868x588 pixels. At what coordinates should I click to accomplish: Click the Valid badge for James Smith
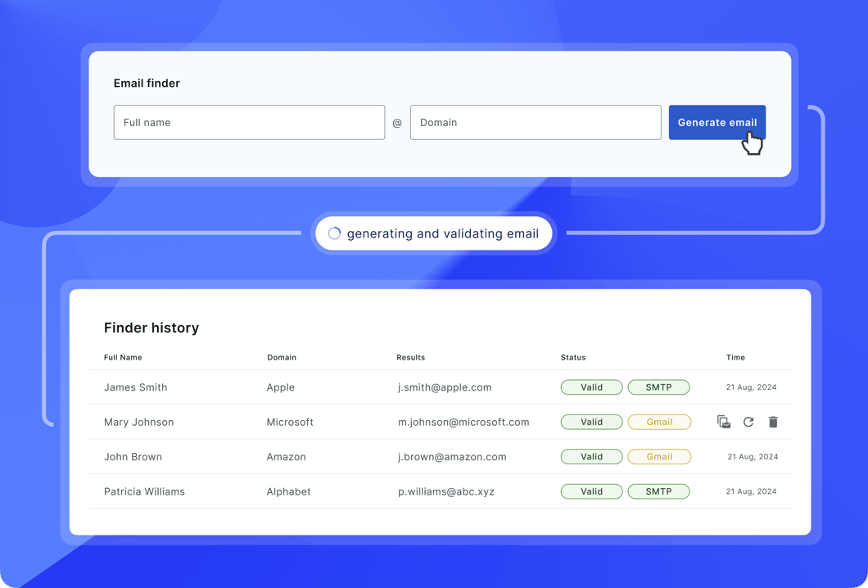[591, 387]
